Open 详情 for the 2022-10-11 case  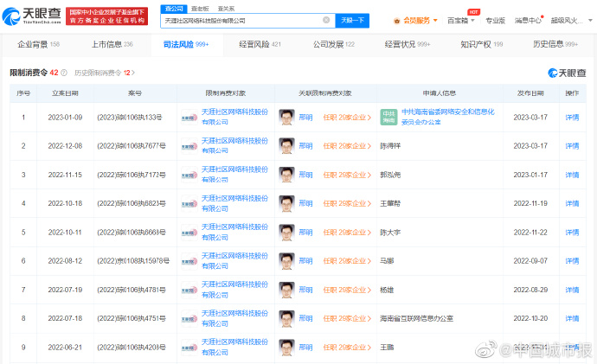pos(572,233)
